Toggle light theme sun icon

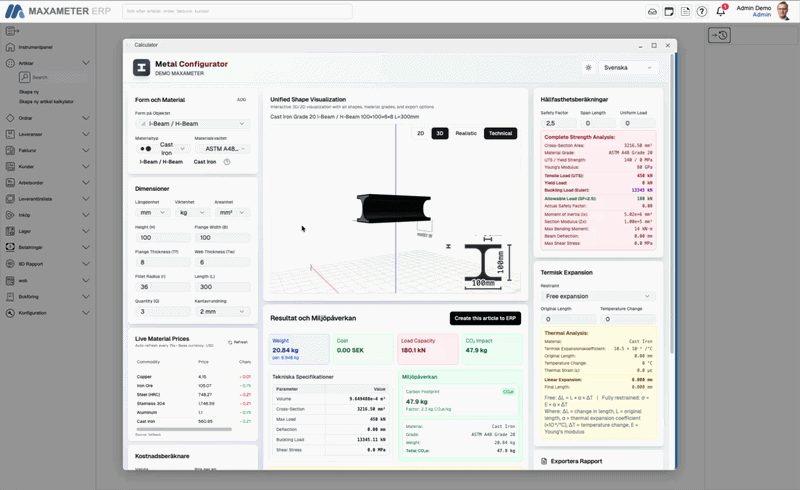point(588,67)
